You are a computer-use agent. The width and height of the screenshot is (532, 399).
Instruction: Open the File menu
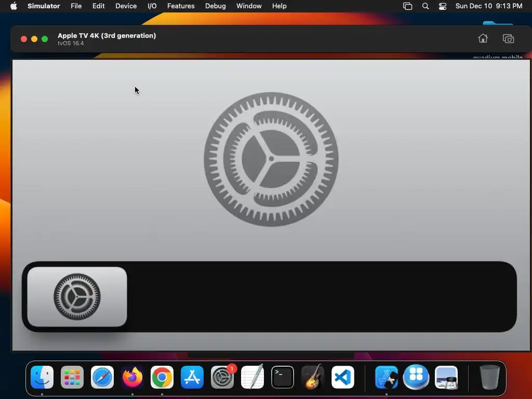(x=76, y=6)
